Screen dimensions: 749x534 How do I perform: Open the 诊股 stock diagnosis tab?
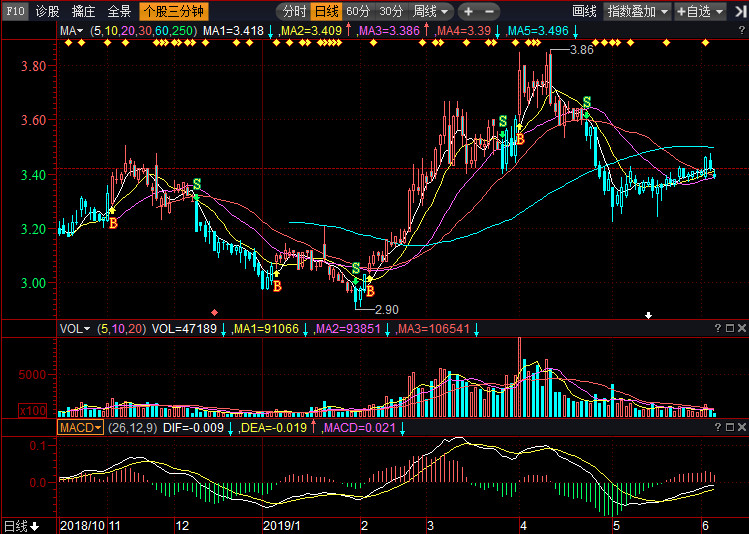(x=47, y=12)
